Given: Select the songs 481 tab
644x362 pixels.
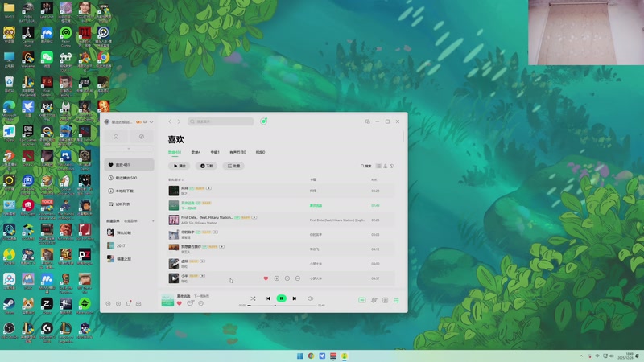Looking at the screenshot, I should pos(175,152).
